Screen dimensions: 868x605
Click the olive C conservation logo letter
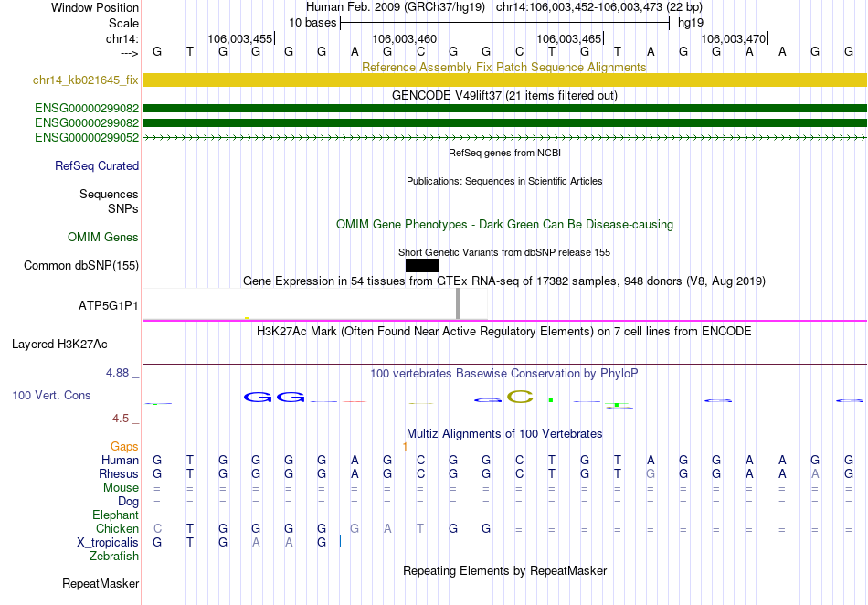coord(520,397)
